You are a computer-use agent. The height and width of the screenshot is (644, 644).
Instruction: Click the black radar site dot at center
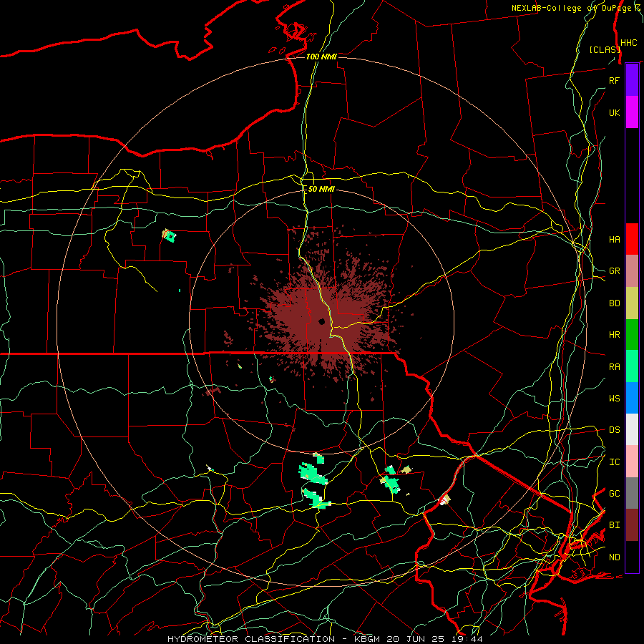click(321, 321)
